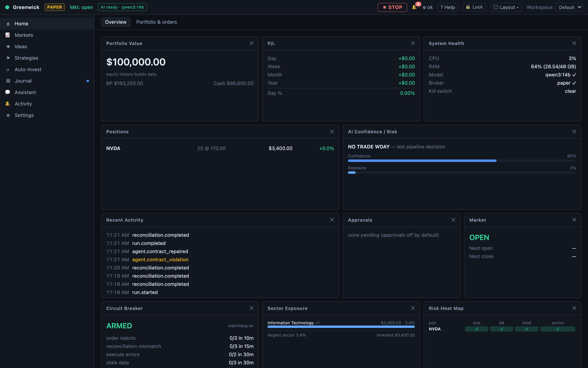Viewport: 588px width, 368px height.
Task: Click the ARMED circuit breaker status
Action: pyautogui.click(x=119, y=326)
